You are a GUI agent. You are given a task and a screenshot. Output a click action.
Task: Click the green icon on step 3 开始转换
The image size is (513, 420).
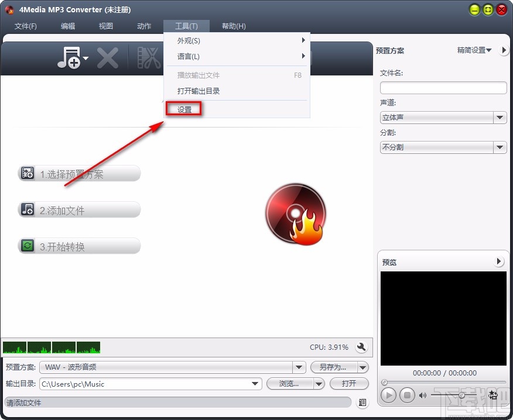pyautogui.click(x=27, y=246)
